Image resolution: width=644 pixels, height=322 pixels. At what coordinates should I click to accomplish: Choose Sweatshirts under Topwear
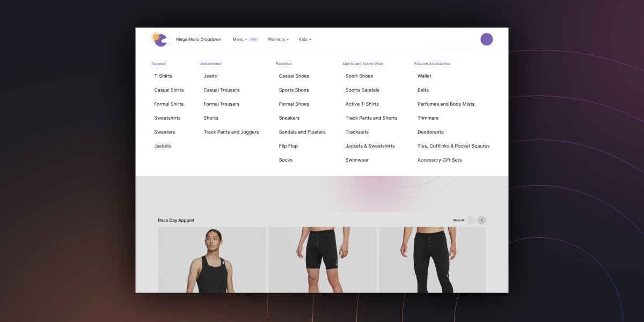click(x=167, y=118)
